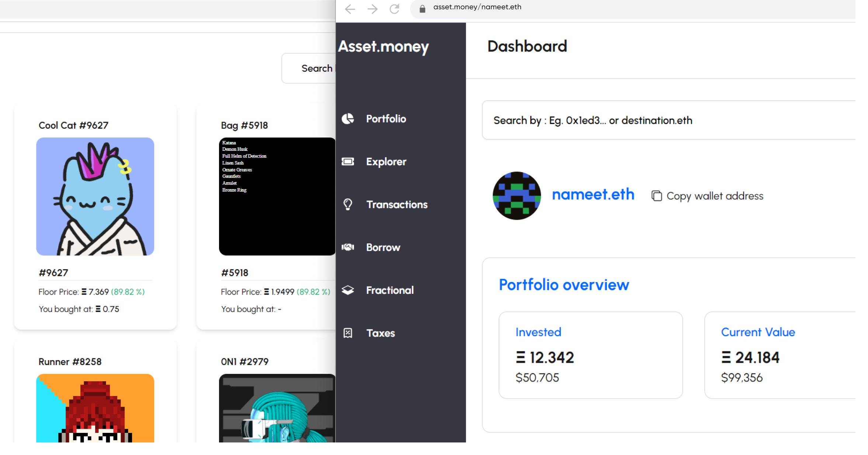
Task: Click the nameet.eth pixel avatar
Action: pos(517,196)
